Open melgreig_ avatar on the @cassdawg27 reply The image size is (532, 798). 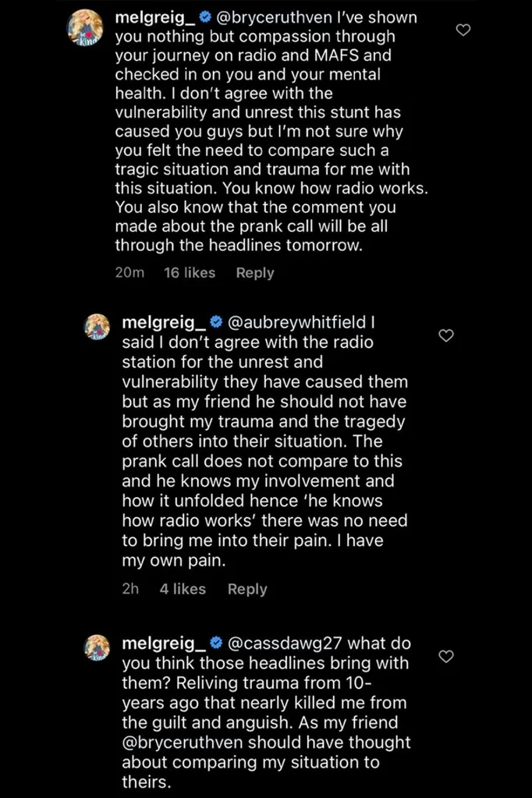tap(97, 647)
